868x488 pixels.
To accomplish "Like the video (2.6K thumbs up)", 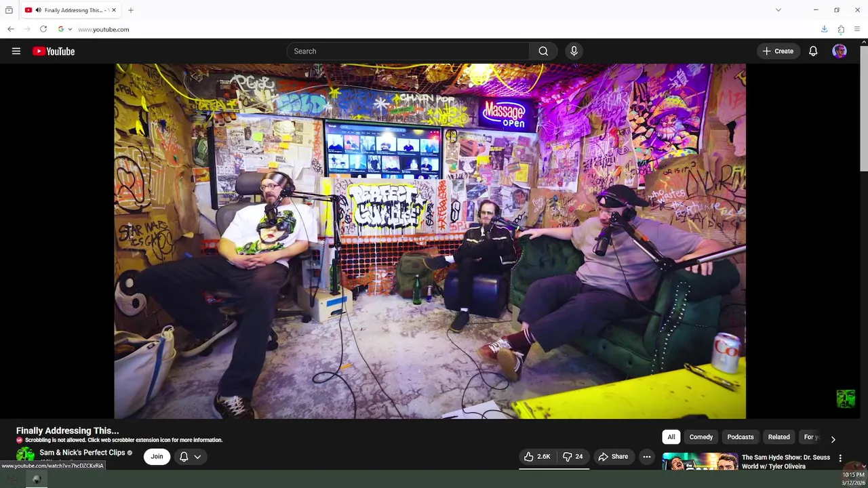I will (536, 457).
